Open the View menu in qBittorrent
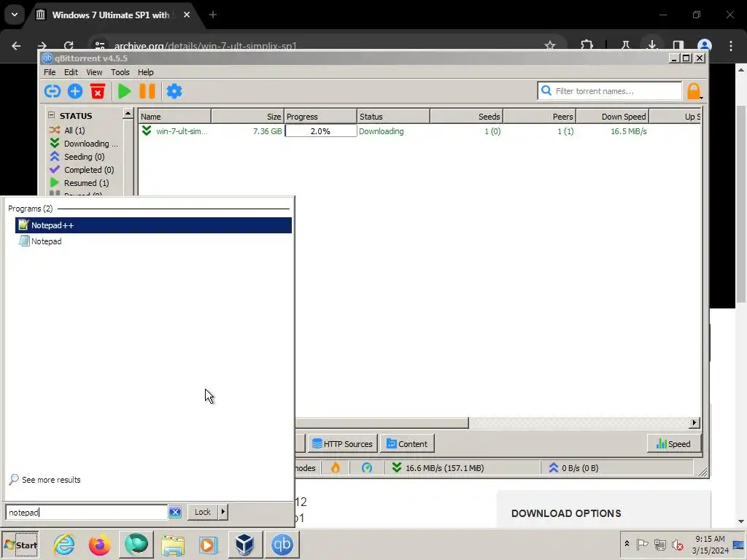The height and width of the screenshot is (560, 747). pyautogui.click(x=94, y=72)
